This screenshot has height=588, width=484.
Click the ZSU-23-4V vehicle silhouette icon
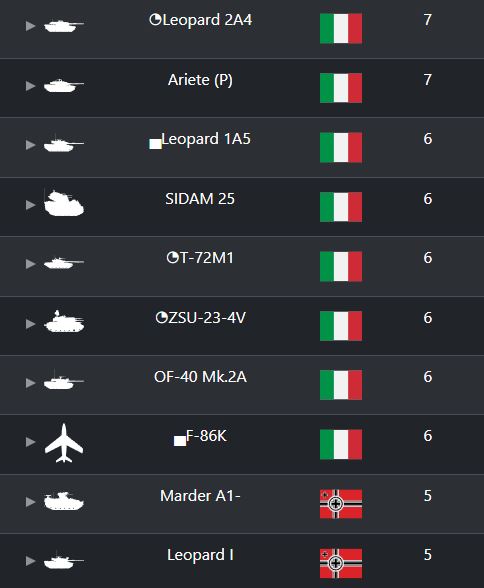[x=64, y=322]
